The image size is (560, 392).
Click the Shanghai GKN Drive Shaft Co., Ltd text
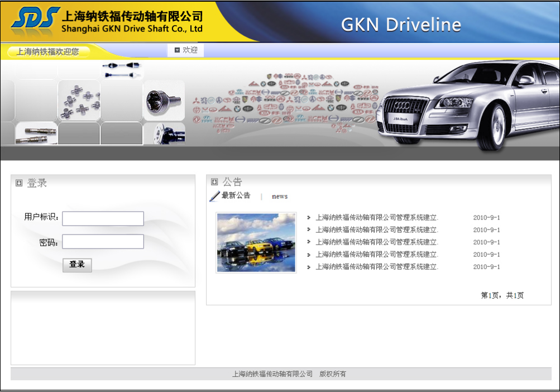(x=132, y=28)
